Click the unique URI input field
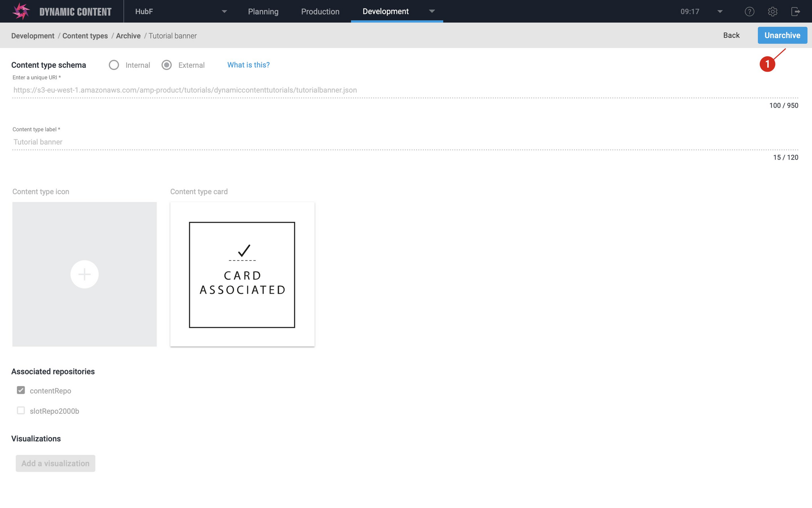Viewport: 812px width, 508px height. pyautogui.click(x=405, y=90)
